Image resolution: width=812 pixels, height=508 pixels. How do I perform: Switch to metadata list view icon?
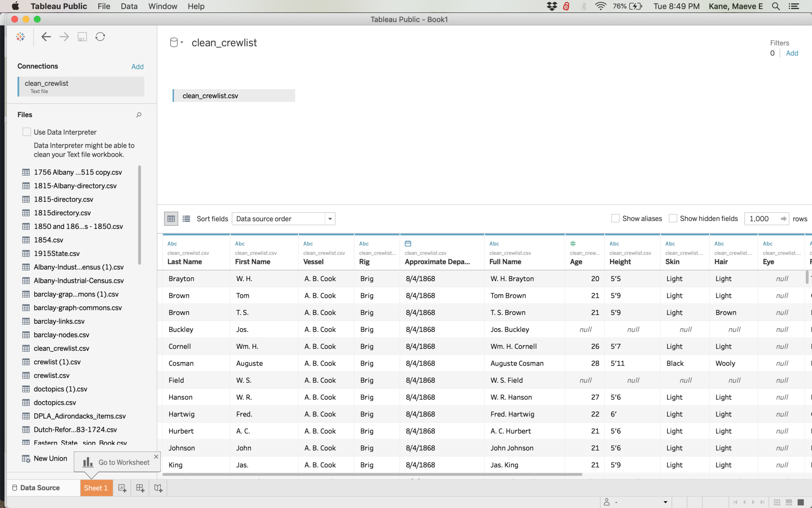click(x=186, y=219)
